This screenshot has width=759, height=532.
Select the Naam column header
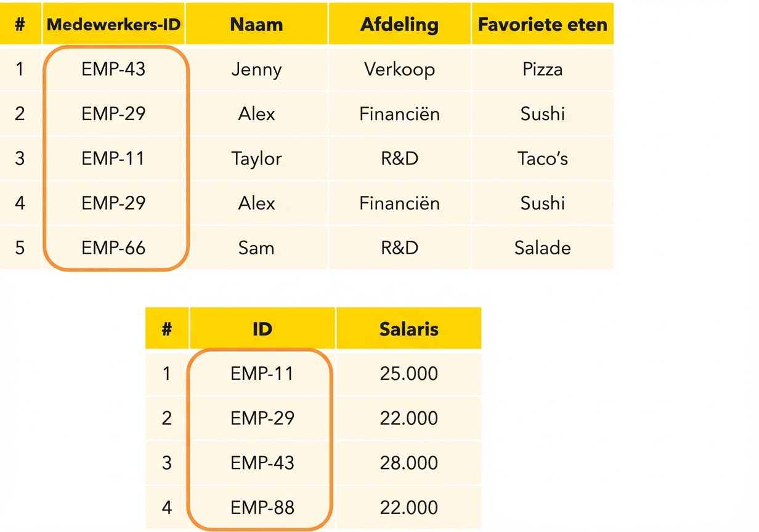(x=256, y=25)
